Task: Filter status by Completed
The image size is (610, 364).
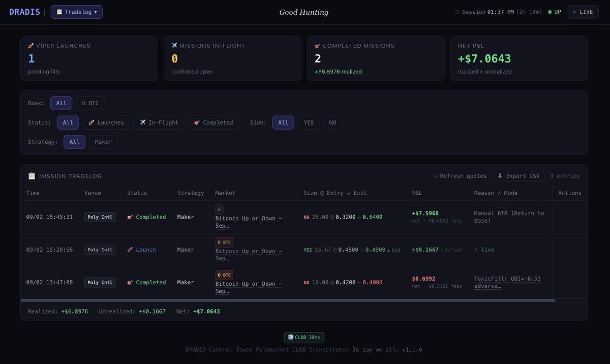Action: point(213,123)
